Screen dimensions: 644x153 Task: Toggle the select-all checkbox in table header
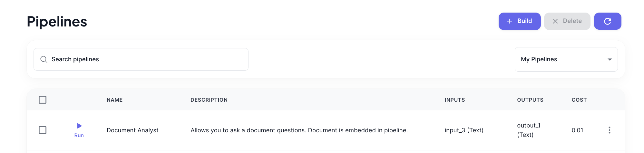coord(43,100)
